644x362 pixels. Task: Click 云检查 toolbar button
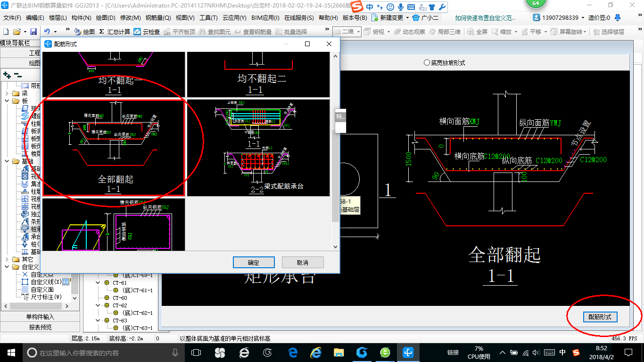pos(147,32)
